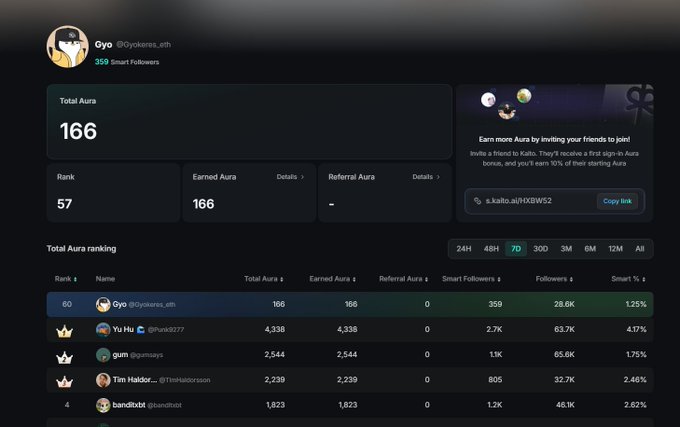Click banditxbt's avatar in ranking
680x427 pixels.
pyautogui.click(x=103, y=405)
